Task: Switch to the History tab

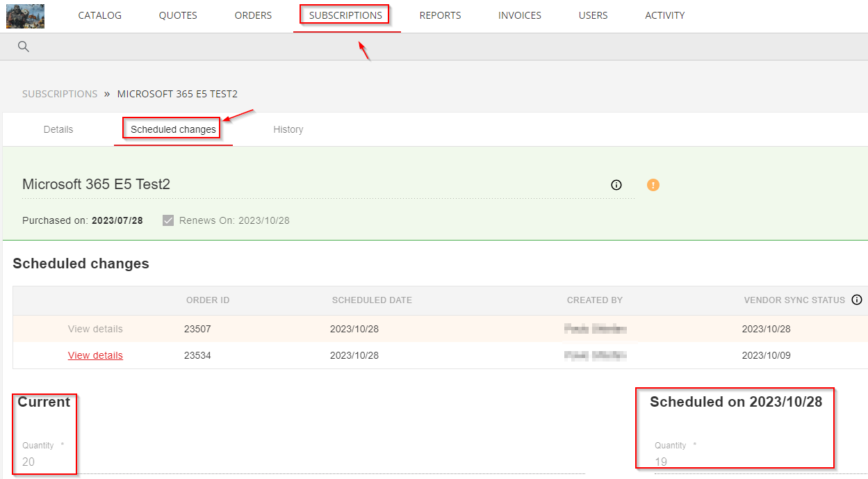Action: [288, 129]
